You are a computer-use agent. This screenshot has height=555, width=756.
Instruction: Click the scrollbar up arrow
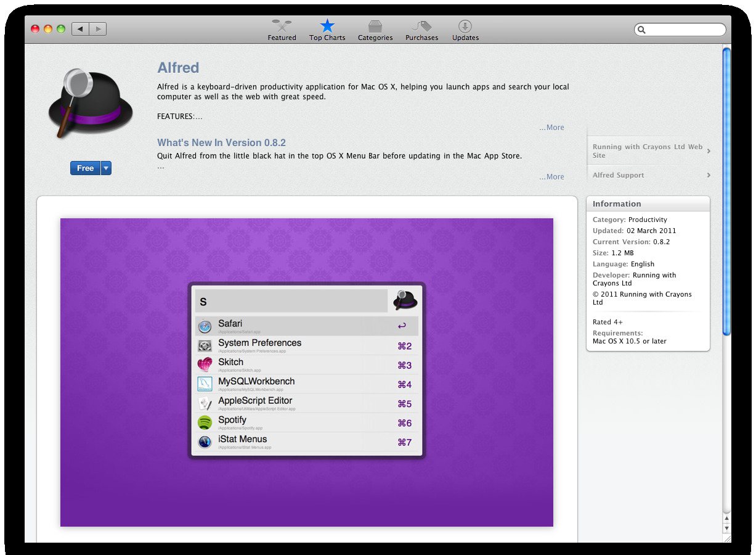coord(726,519)
